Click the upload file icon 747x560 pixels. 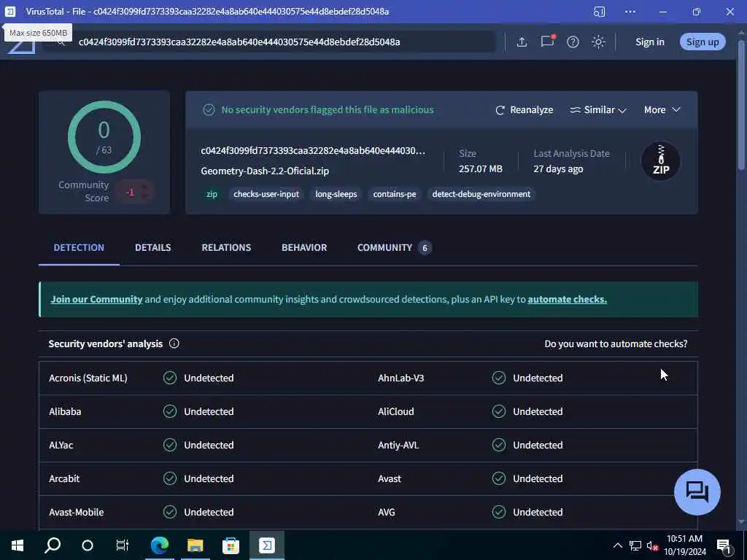522,42
